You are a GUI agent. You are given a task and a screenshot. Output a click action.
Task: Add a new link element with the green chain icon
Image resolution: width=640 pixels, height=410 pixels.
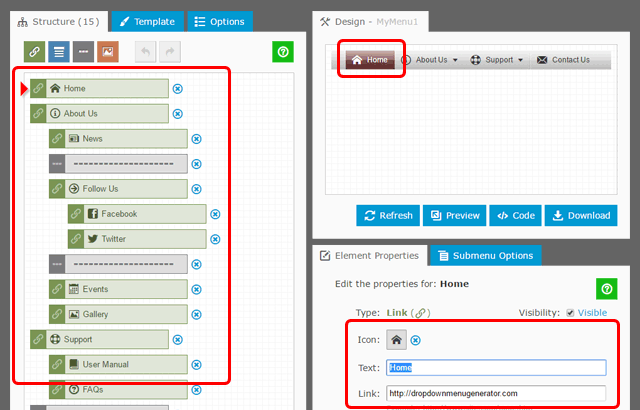click(x=34, y=52)
